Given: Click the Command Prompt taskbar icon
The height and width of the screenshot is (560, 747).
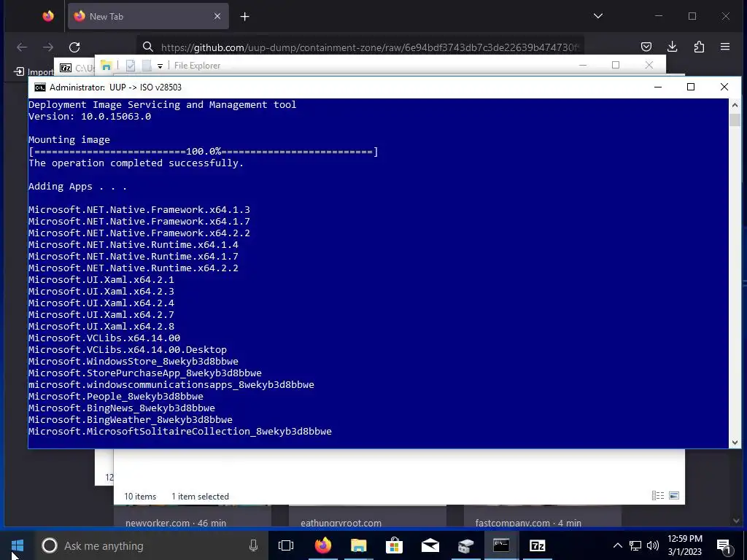Looking at the screenshot, I should point(501,545).
